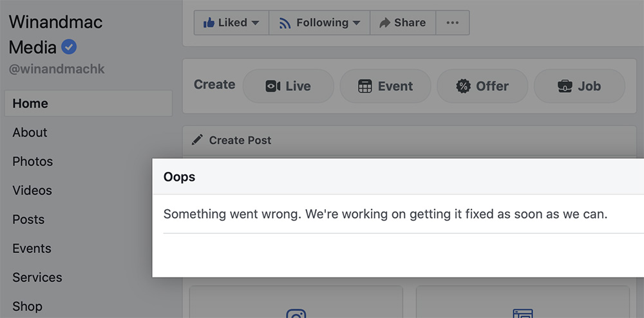Open the Home page section
The image size is (644, 318).
30,104
